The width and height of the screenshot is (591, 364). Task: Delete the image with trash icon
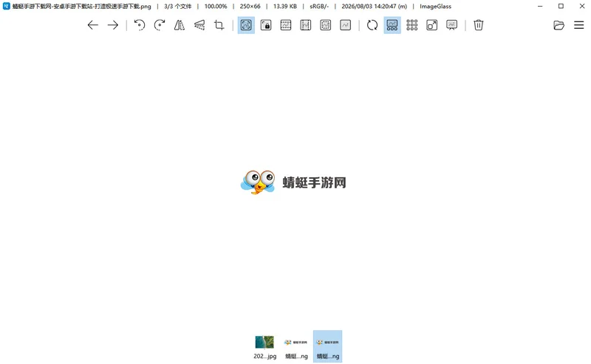[479, 25]
